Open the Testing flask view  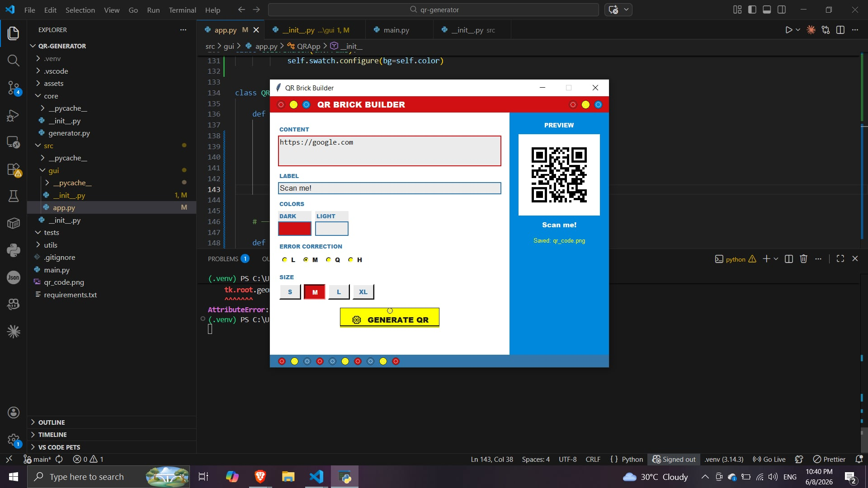(13, 196)
